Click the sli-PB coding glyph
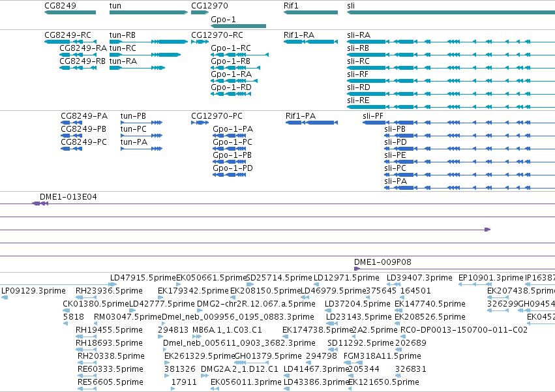This screenshot has height=392, width=555. coord(470,136)
